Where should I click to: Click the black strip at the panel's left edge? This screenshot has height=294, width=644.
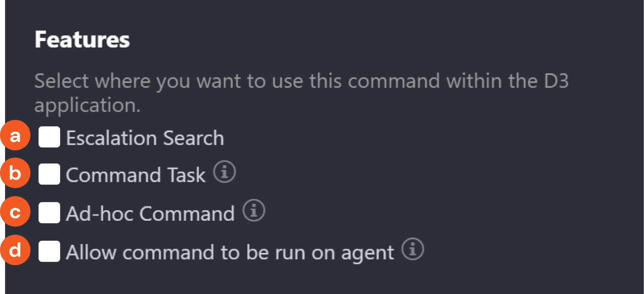tap(2, 147)
